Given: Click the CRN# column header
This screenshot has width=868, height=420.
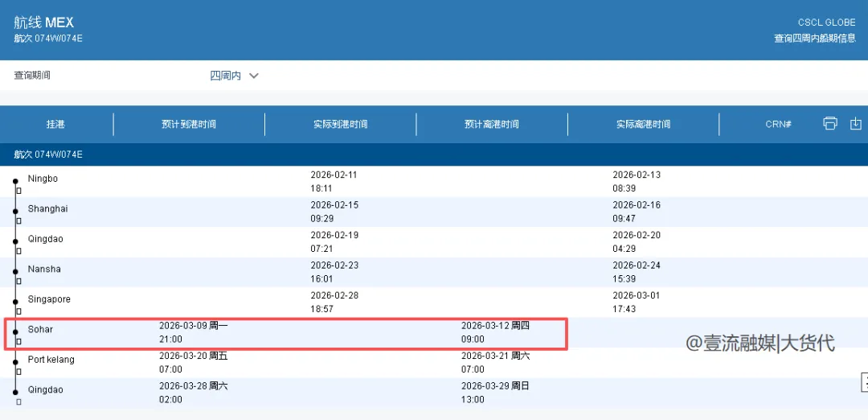Looking at the screenshot, I should [x=778, y=124].
